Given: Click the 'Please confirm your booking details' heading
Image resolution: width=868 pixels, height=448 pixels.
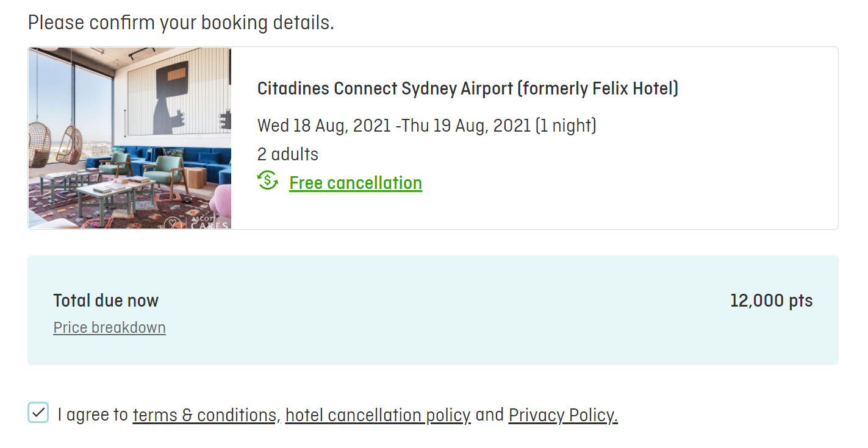Looking at the screenshot, I should (x=181, y=23).
